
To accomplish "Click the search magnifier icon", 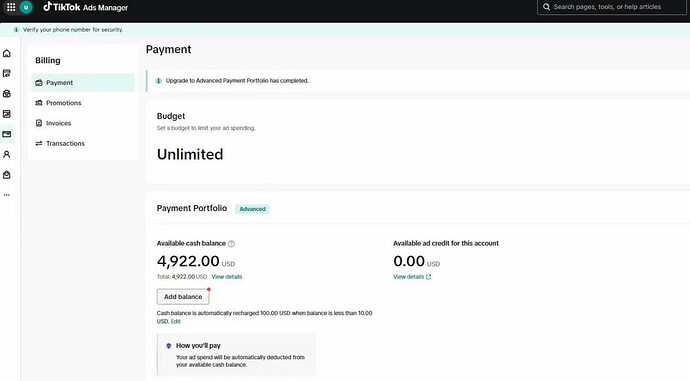I will (x=546, y=7).
